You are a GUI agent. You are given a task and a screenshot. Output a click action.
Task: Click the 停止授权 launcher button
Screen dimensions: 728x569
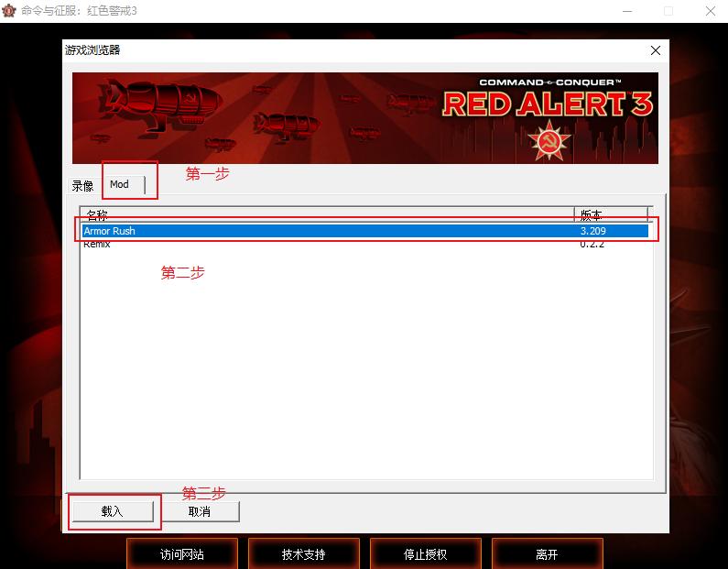click(425, 554)
